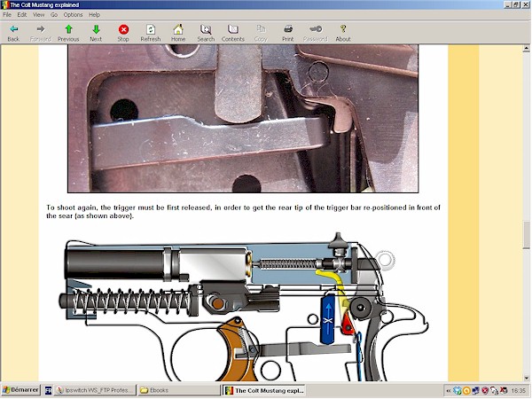This screenshot has height=399, width=532.
Task: Click the vertical scrollbar down arrow
Action: coord(526,378)
